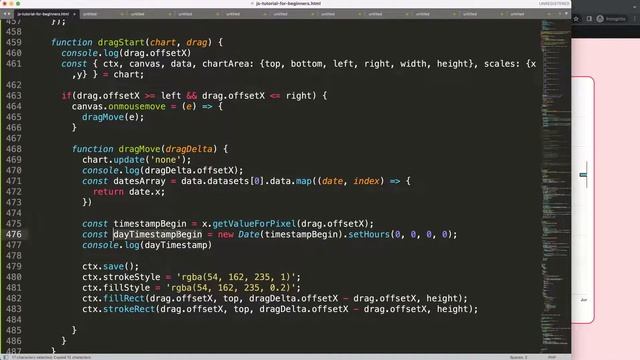This screenshot has width=640, height=360.
Task: Toggle the side bar icon in status bar
Action: click(5, 357)
